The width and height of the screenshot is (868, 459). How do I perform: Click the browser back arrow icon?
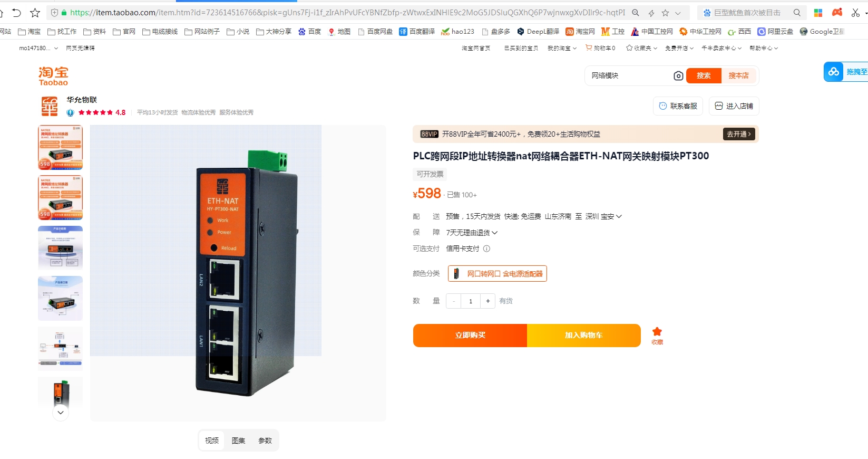16,13
